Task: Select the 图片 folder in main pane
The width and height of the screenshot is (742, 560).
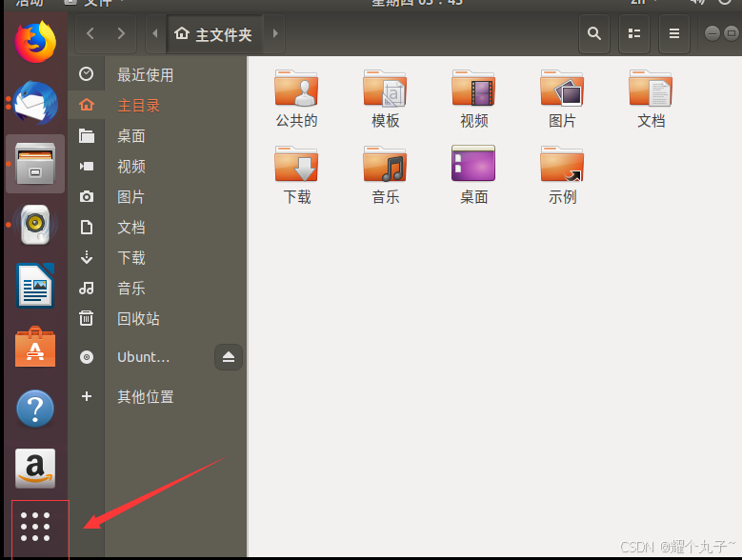Action: [x=562, y=99]
